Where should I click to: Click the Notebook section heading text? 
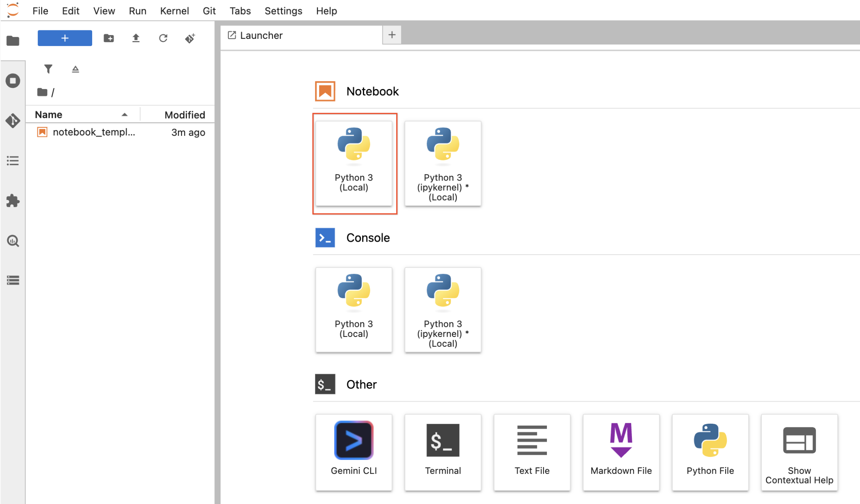click(x=372, y=91)
